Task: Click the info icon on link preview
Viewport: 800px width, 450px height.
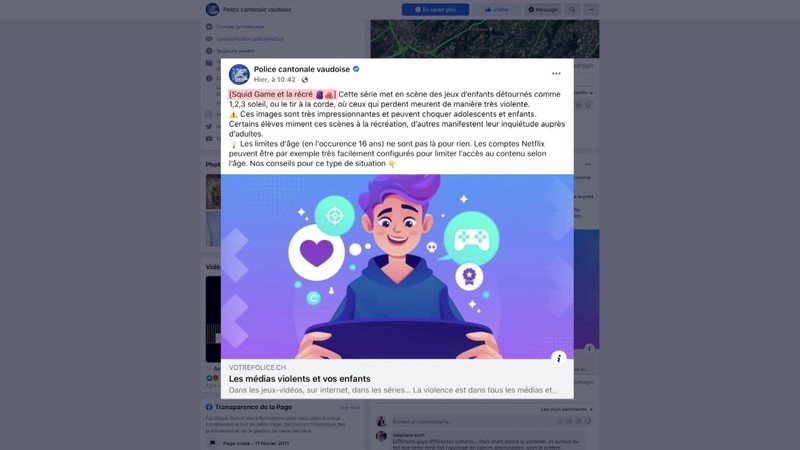Action: (x=559, y=358)
